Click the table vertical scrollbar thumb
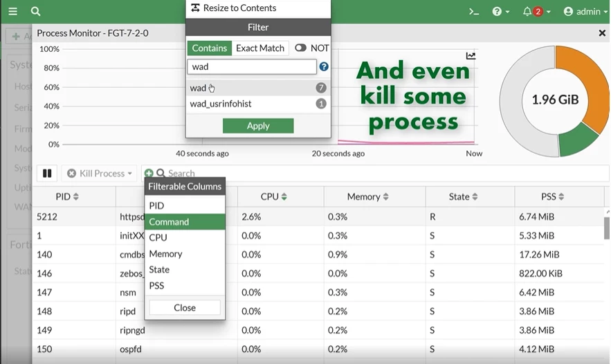611x364 pixels. (x=607, y=227)
